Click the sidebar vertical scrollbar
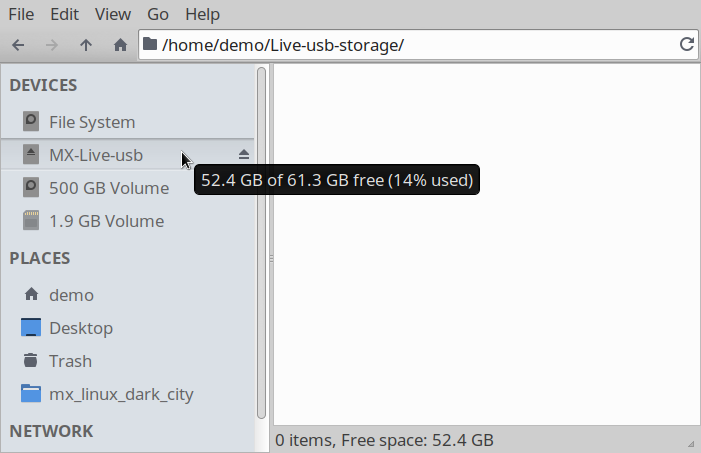The width and height of the screenshot is (701, 453). tap(262, 243)
